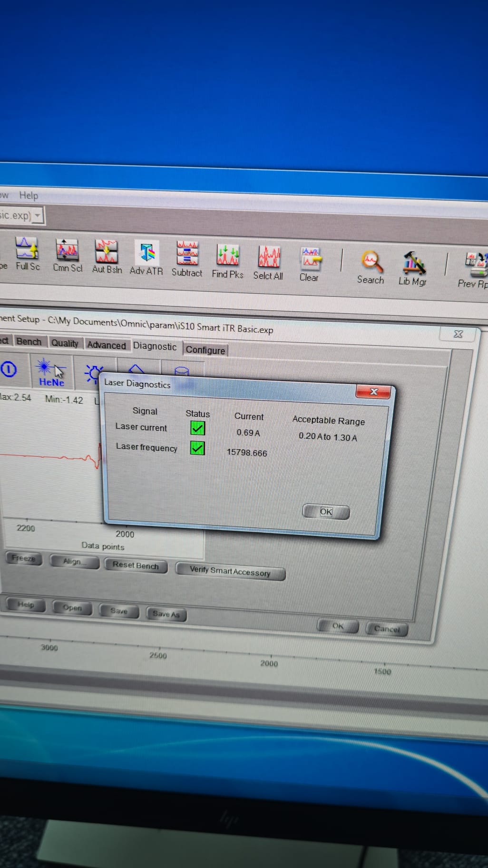Toggle the Laser frequency status checkbox
Viewport: 488px width, 868px height.
197,448
